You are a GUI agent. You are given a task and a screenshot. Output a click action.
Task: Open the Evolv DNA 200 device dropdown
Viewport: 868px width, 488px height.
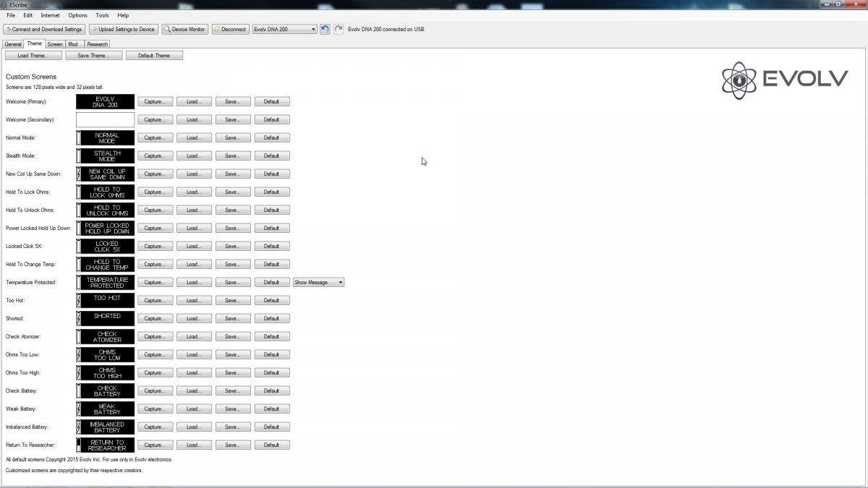[x=284, y=30]
